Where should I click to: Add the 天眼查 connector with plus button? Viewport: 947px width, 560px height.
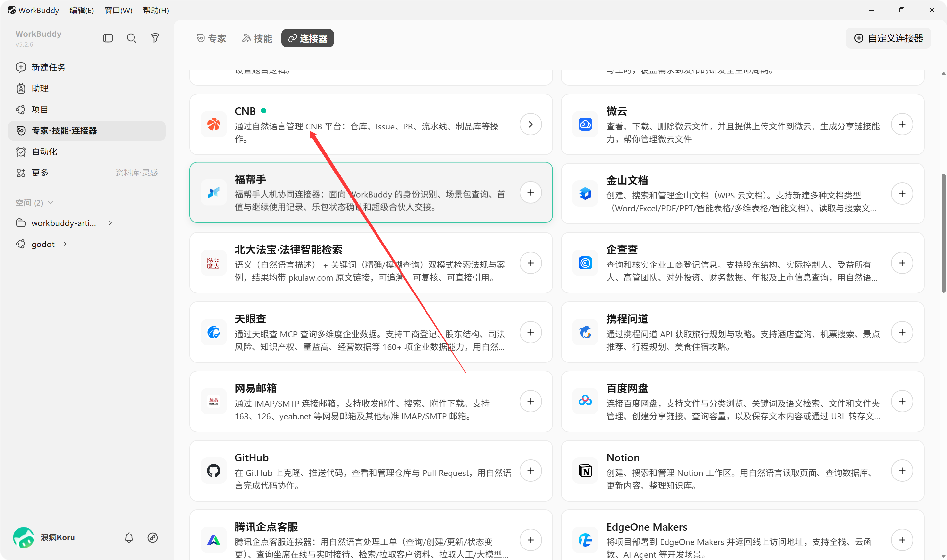pos(531,332)
